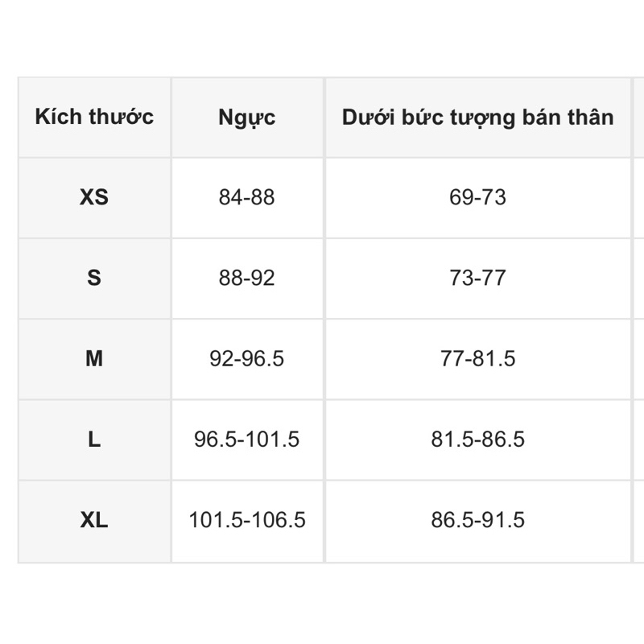Click cut-off header cell after Dưới bức tượng bán thân
This screenshot has width=644, height=644.
tap(638, 117)
